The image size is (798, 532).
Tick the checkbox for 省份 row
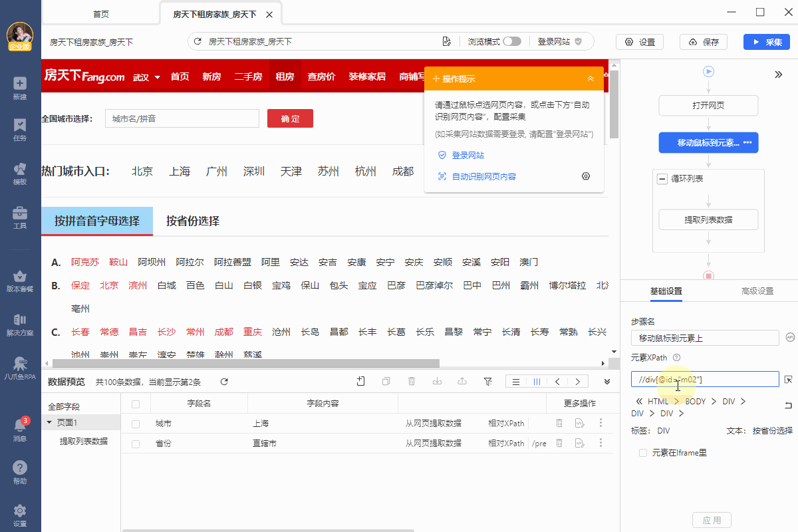pyautogui.click(x=136, y=444)
